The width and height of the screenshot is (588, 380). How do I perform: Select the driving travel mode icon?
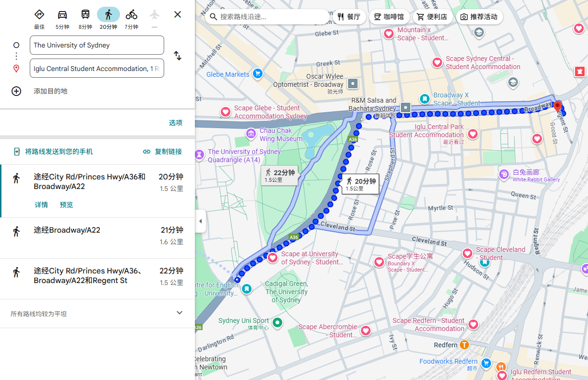click(62, 15)
